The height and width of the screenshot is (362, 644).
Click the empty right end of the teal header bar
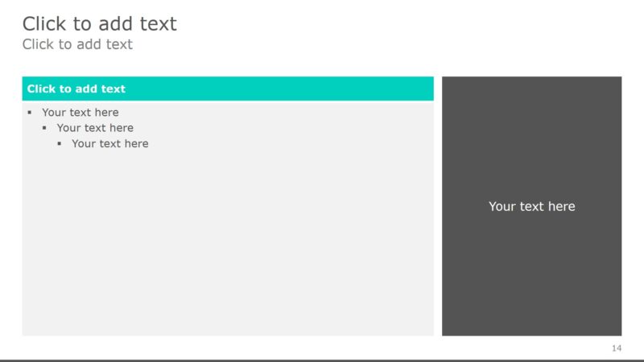coord(362,88)
